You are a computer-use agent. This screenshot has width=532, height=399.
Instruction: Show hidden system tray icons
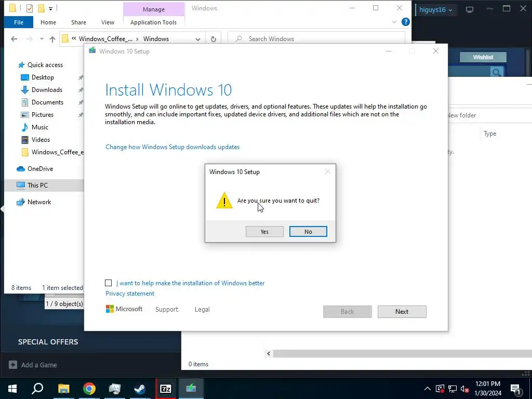point(428,389)
